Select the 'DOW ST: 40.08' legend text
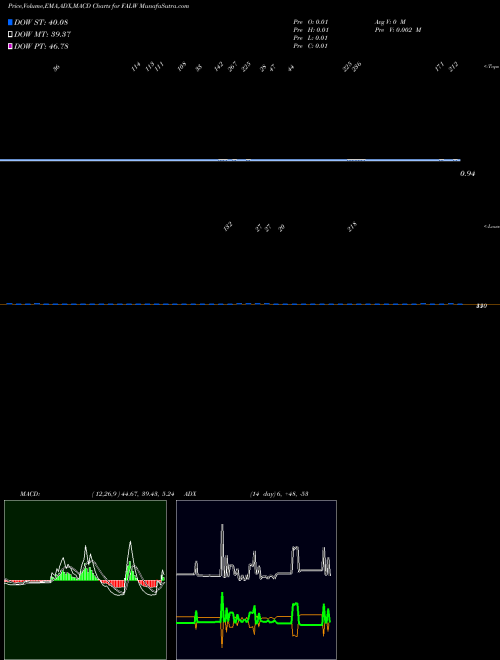 tap(41, 22)
